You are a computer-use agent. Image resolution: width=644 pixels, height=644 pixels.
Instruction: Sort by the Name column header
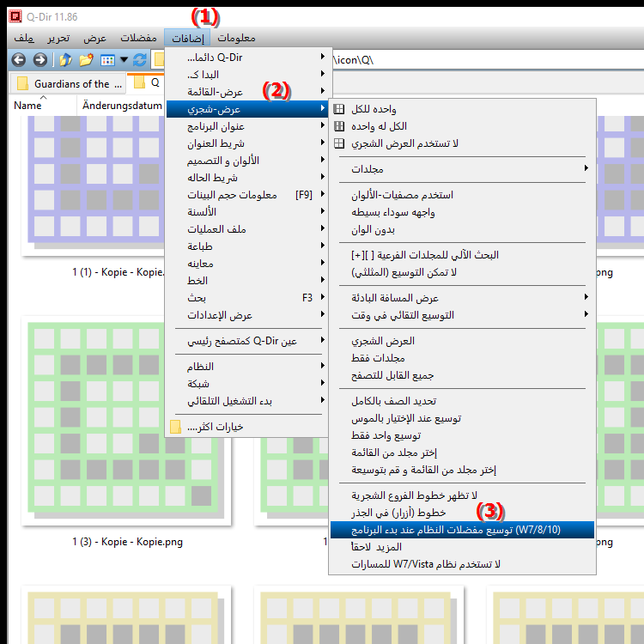click(43, 105)
